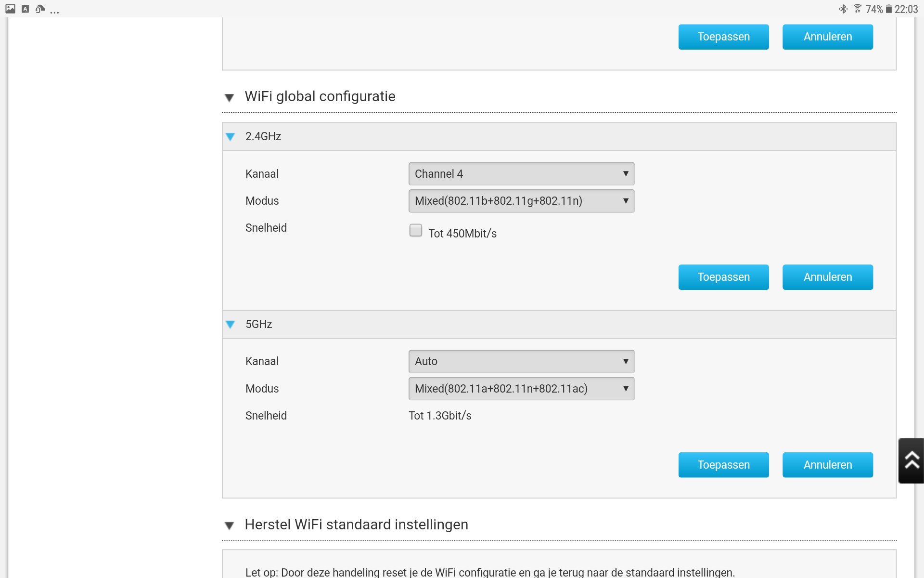Click the topmost Toepassen button

[x=723, y=37]
